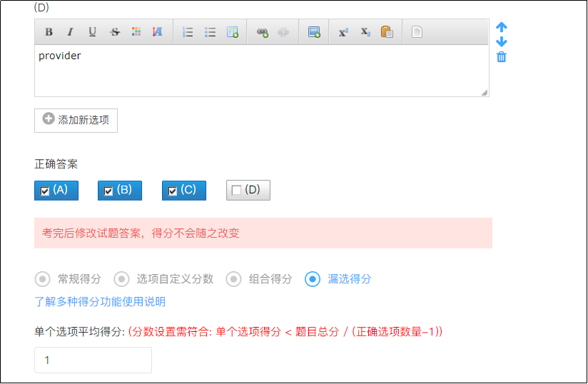Paste from clipboard icon
The width and height of the screenshot is (588, 384).
point(387,32)
